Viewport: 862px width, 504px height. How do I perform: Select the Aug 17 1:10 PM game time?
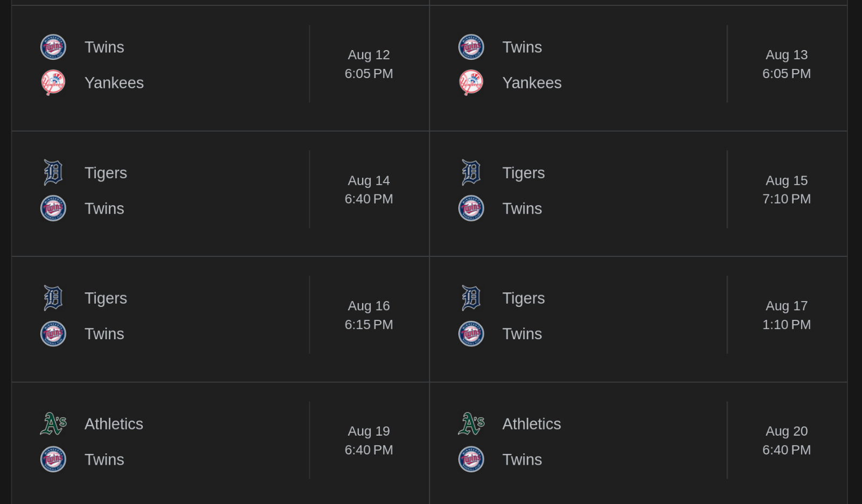coord(787,315)
